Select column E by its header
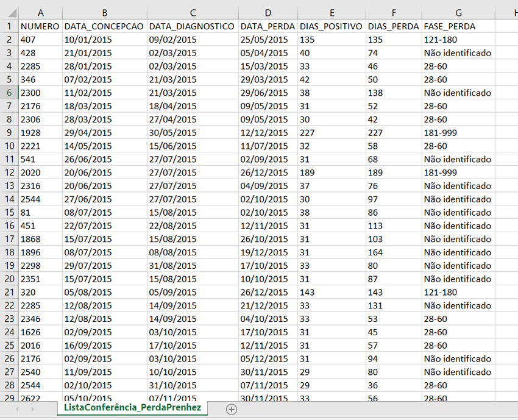 click(332, 13)
